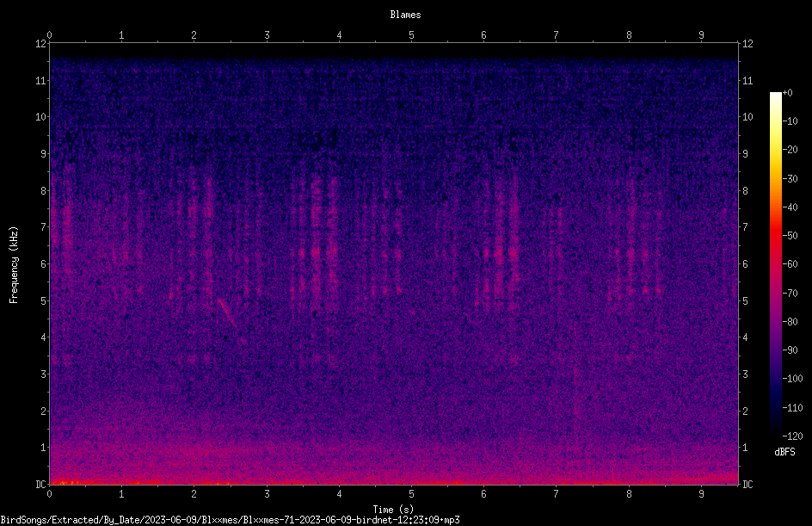
Task: Click "11" on the right frequency axis
Action: tap(747, 80)
